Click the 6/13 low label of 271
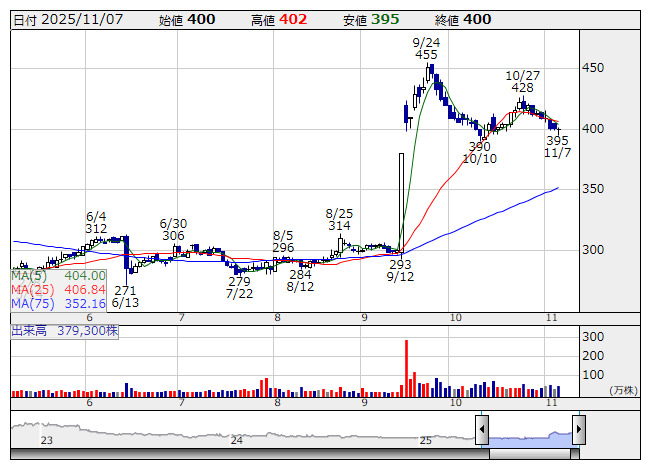 point(125,296)
